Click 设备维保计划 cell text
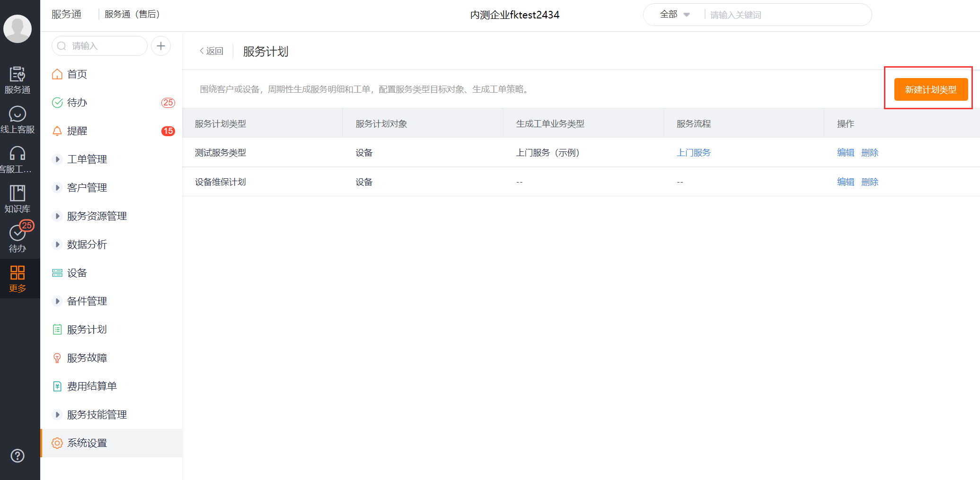This screenshot has height=480, width=980. pyautogui.click(x=221, y=182)
